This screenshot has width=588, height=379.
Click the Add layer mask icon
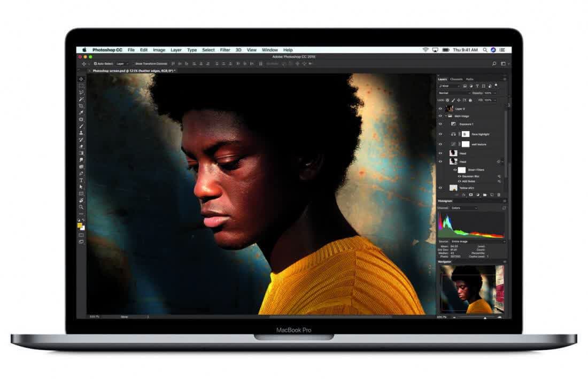471,195
